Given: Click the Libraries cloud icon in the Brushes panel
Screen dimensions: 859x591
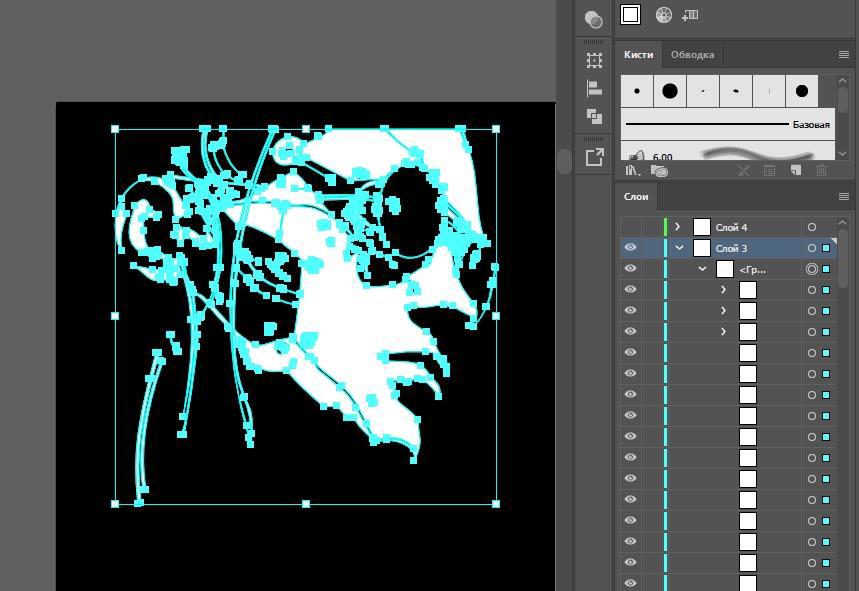Looking at the screenshot, I should (x=658, y=171).
